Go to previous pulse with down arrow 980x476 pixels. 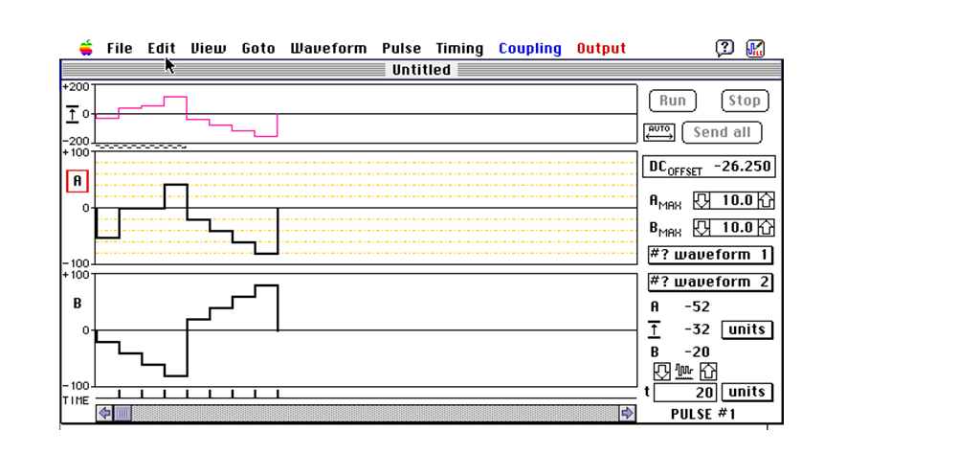(662, 372)
